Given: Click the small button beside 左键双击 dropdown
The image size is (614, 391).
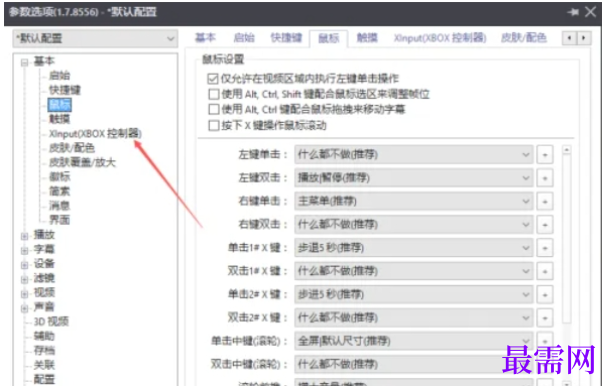Looking at the screenshot, I should 545,178.
